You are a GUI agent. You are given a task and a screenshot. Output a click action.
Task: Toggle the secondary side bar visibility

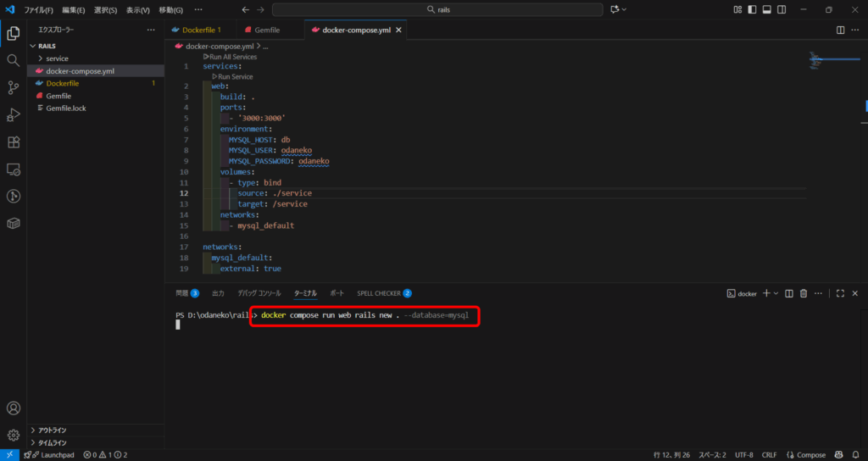point(781,9)
